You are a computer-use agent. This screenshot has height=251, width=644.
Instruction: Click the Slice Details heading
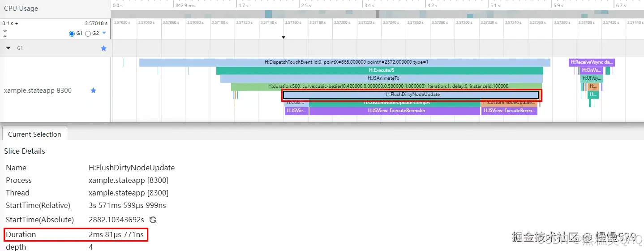pos(25,151)
